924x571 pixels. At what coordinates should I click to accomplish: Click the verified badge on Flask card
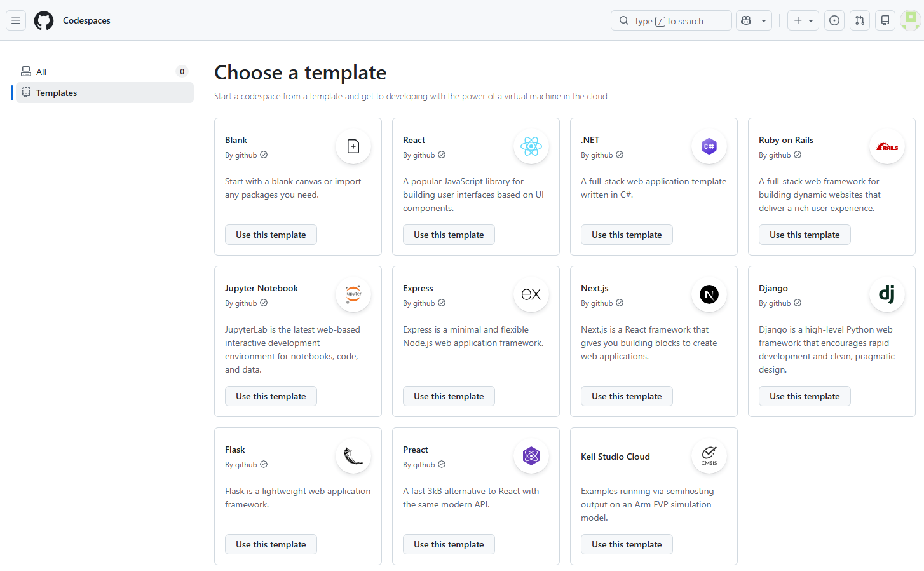click(x=264, y=464)
